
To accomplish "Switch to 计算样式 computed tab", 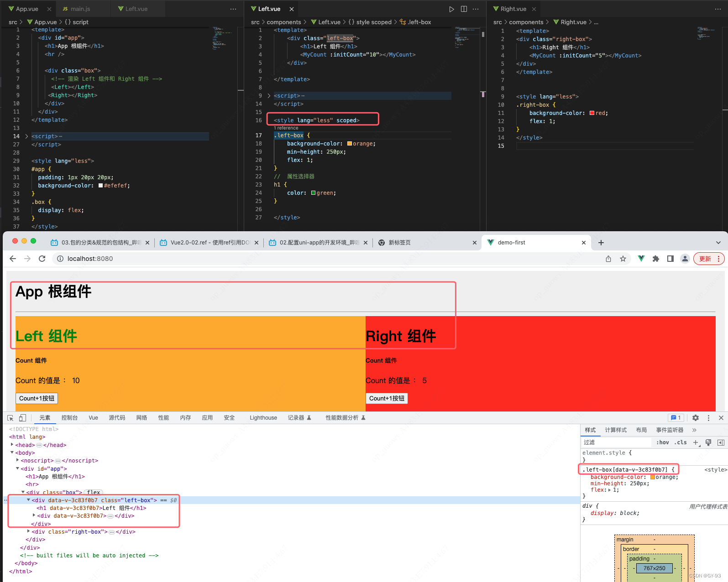I will click(x=616, y=430).
